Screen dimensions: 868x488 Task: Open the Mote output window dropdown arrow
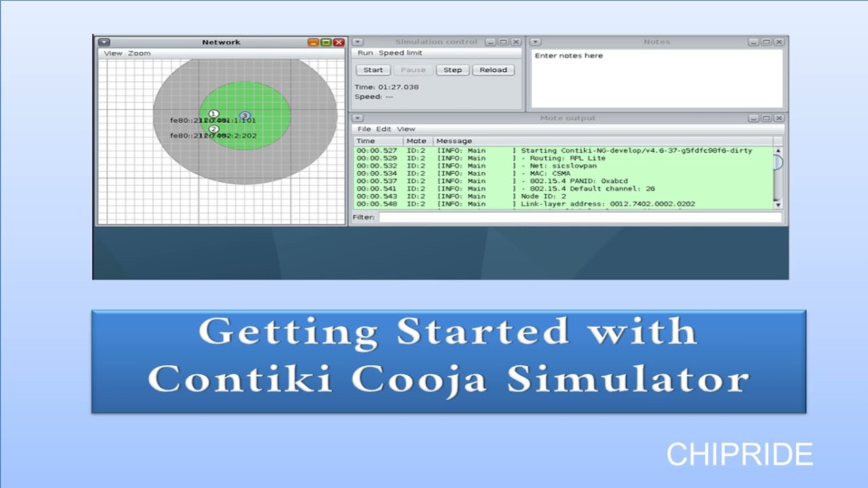click(358, 118)
